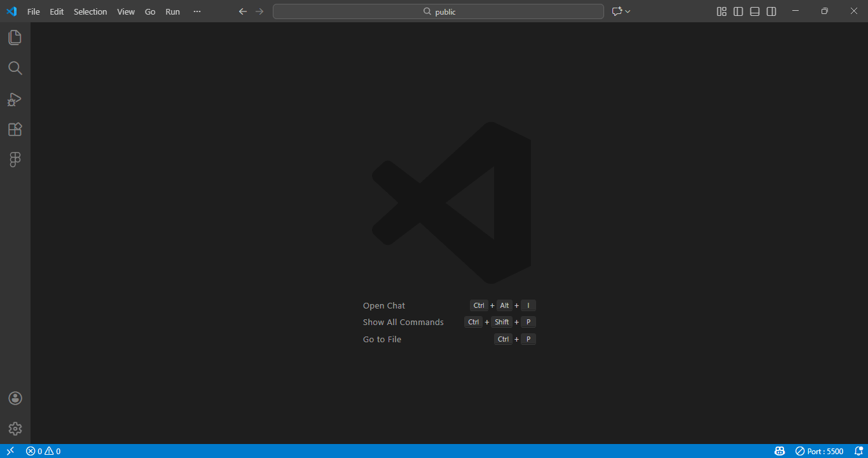Toggle the Panel visibility
The height and width of the screenshot is (458, 868).
tap(754, 11)
